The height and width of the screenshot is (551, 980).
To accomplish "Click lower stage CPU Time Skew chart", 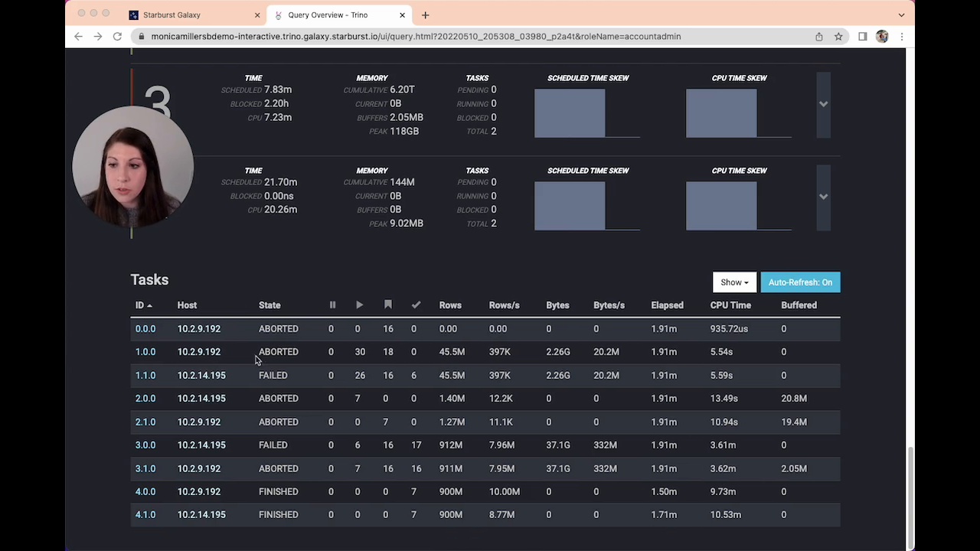I will tap(739, 206).
